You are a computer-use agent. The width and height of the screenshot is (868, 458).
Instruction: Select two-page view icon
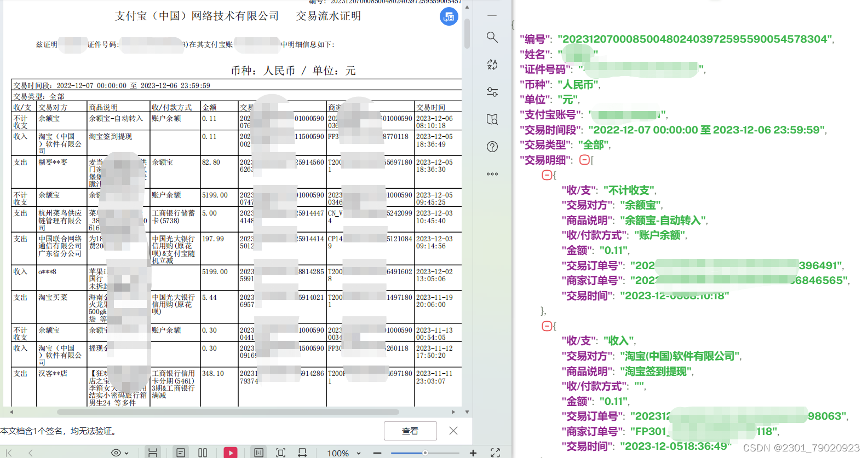coord(203,453)
